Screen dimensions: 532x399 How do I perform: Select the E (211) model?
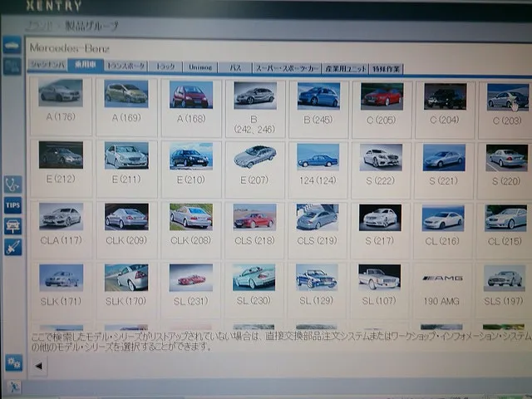pos(126,169)
